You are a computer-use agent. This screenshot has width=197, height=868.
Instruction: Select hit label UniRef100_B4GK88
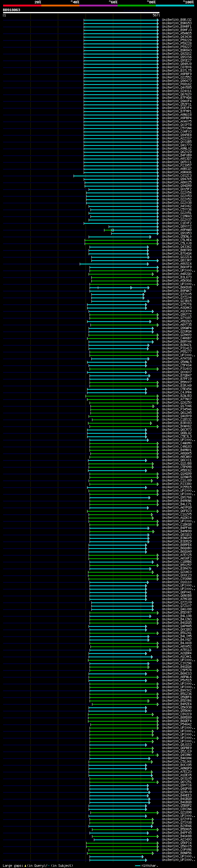(177, 836)
